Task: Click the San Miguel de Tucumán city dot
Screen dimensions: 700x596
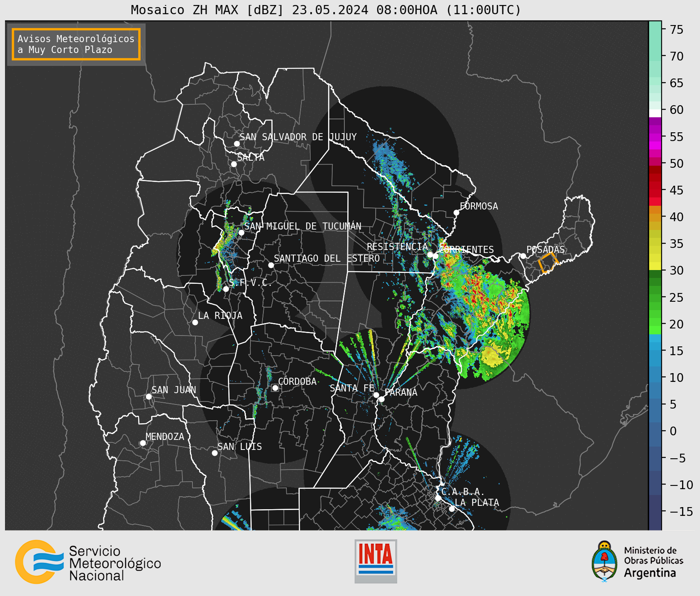Action: tap(241, 232)
